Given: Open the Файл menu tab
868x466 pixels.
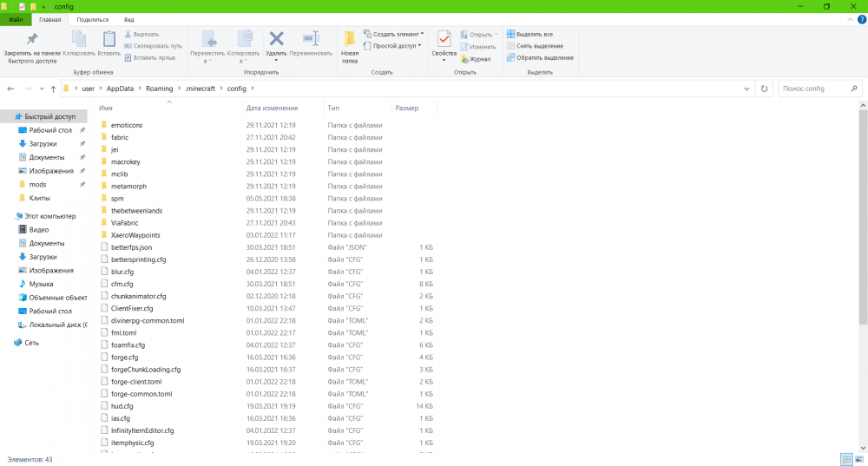Looking at the screenshot, I should pyautogui.click(x=16, y=19).
